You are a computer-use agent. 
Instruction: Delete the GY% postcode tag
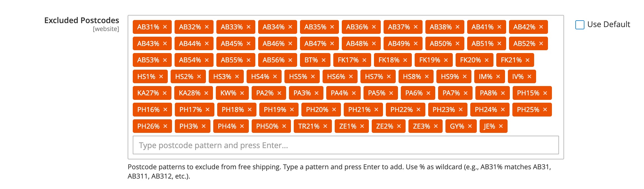click(470, 126)
